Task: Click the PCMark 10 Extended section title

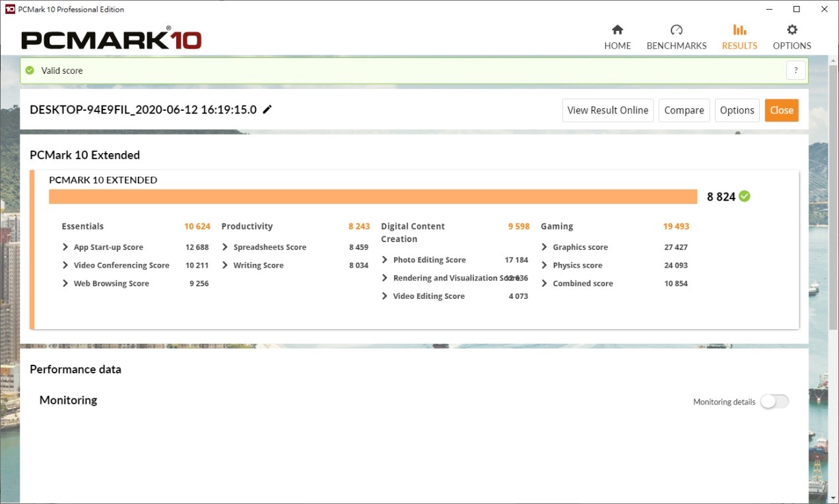Action: pyautogui.click(x=84, y=155)
